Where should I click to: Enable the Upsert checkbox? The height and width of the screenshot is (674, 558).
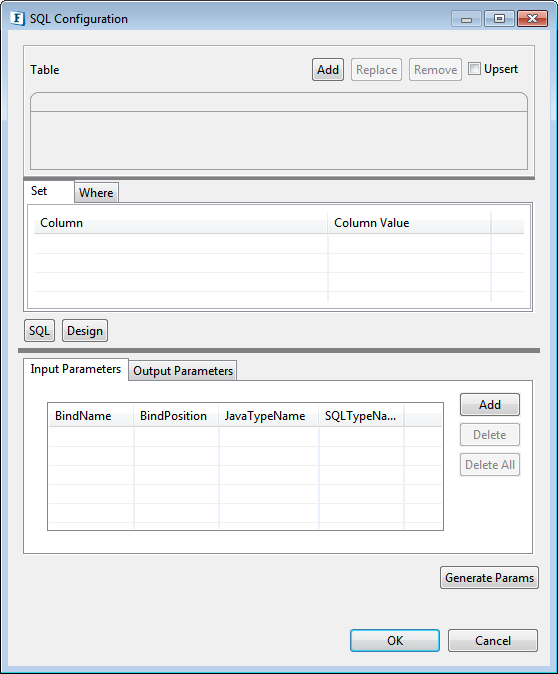[x=474, y=69]
